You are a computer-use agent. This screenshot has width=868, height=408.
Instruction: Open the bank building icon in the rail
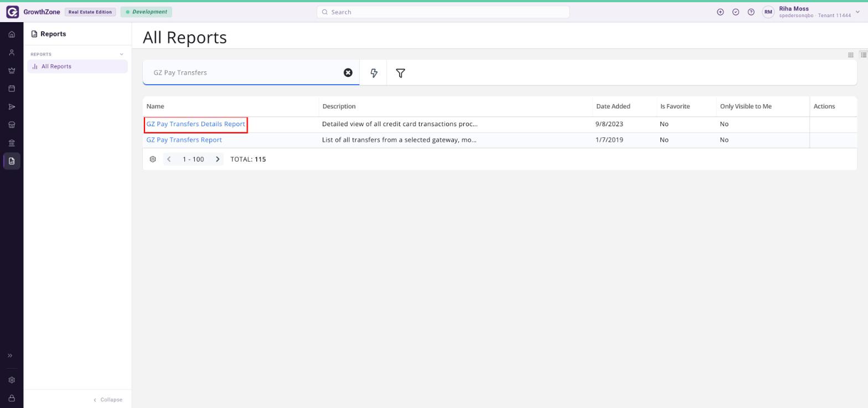point(12,143)
